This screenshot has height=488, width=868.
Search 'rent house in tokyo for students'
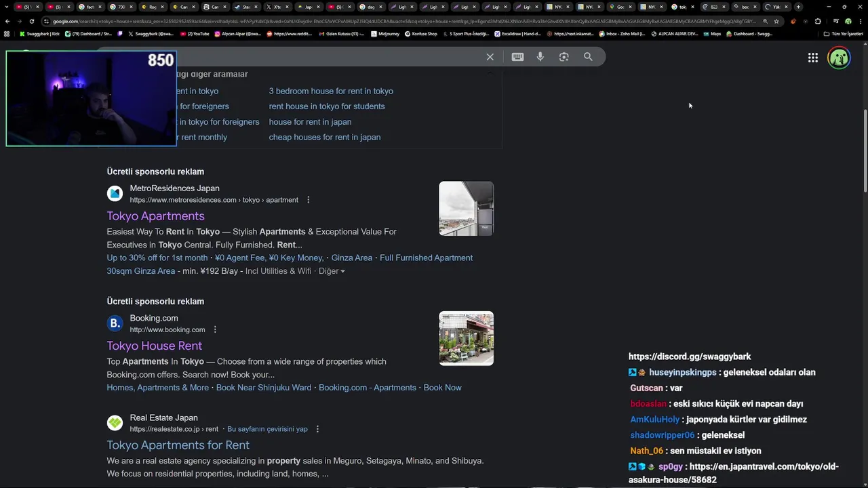point(327,106)
